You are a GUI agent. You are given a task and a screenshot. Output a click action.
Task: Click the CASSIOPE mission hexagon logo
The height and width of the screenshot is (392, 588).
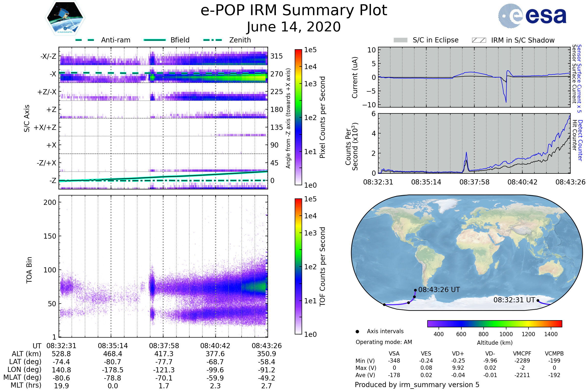tap(65, 18)
